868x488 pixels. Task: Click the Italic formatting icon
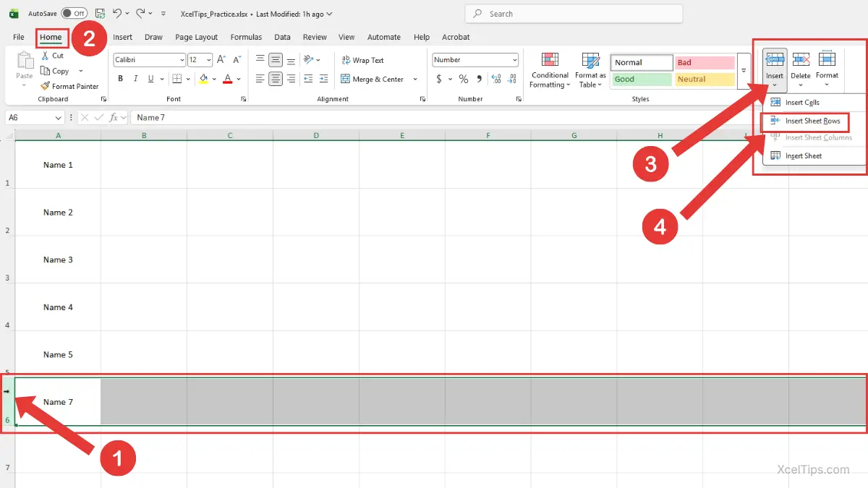[x=135, y=79]
